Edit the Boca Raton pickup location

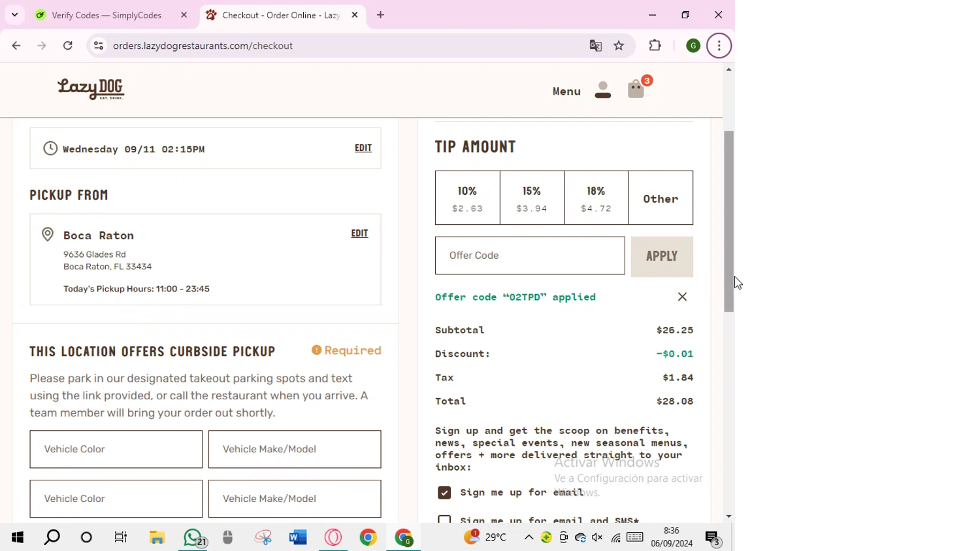[x=359, y=233]
